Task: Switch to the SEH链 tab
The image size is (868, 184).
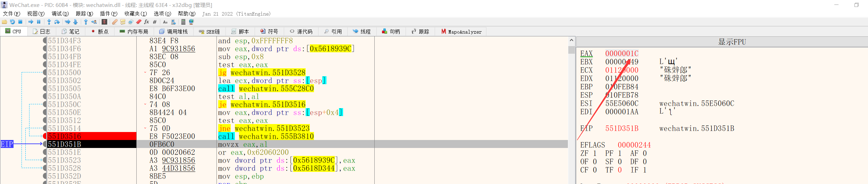Action: click(210, 32)
